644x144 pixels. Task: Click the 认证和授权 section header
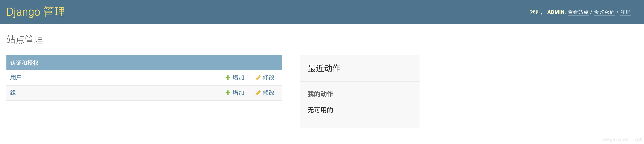click(x=25, y=63)
